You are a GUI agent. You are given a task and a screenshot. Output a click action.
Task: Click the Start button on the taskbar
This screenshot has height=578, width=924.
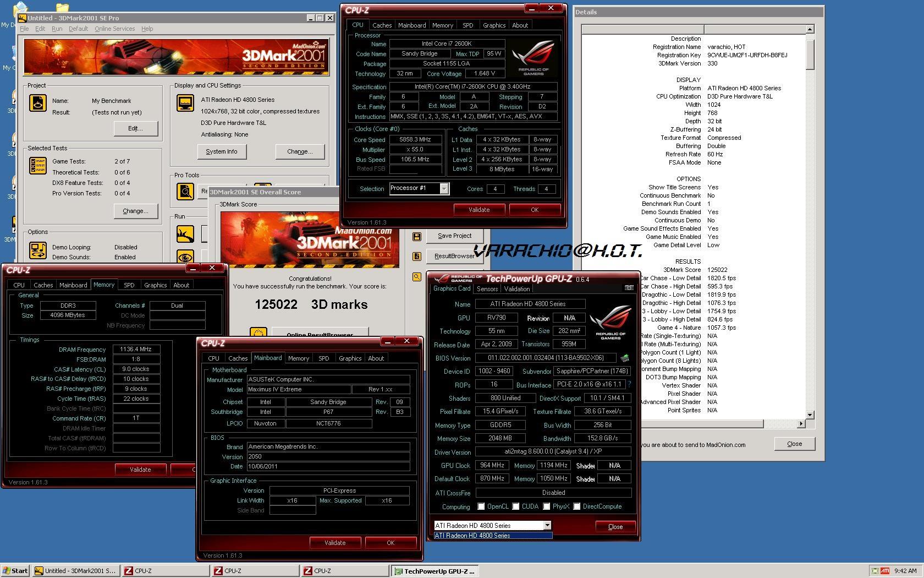[x=15, y=571]
